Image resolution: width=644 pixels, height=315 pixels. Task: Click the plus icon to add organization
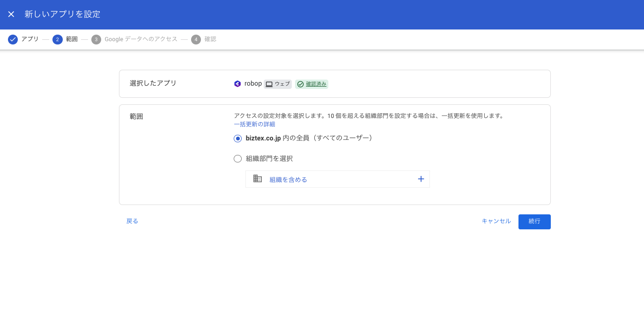coord(421,179)
